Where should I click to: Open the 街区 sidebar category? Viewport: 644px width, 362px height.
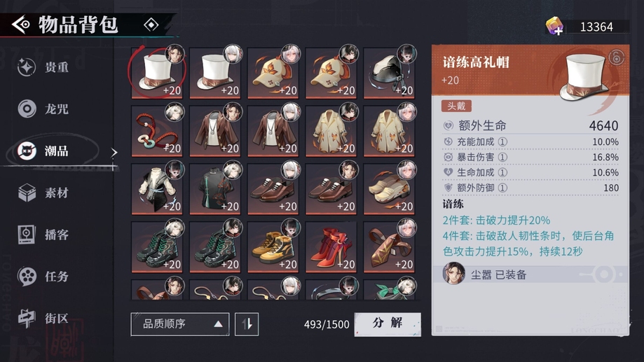pyautogui.click(x=43, y=318)
